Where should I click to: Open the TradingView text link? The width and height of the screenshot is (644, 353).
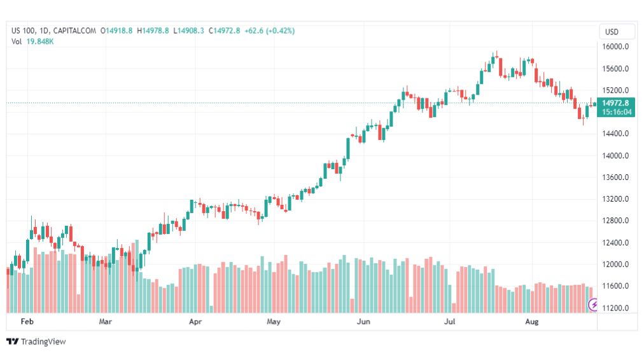[x=43, y=342]
